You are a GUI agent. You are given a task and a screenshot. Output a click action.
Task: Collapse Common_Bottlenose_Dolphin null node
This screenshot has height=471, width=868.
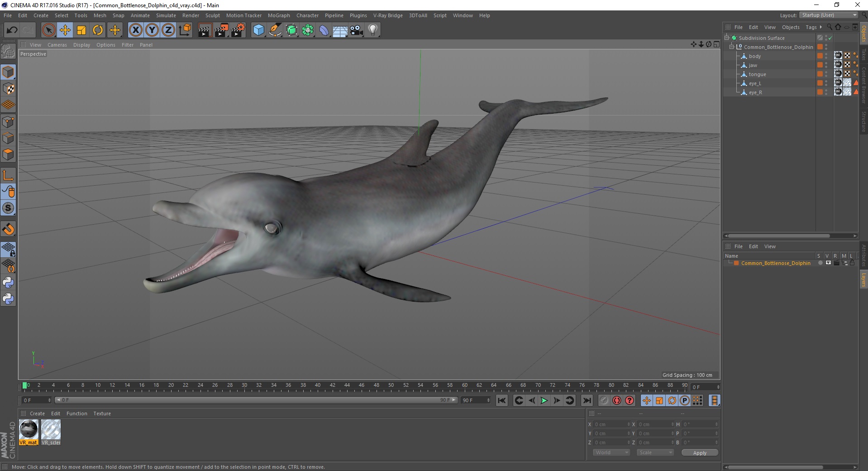pos(731,47)
